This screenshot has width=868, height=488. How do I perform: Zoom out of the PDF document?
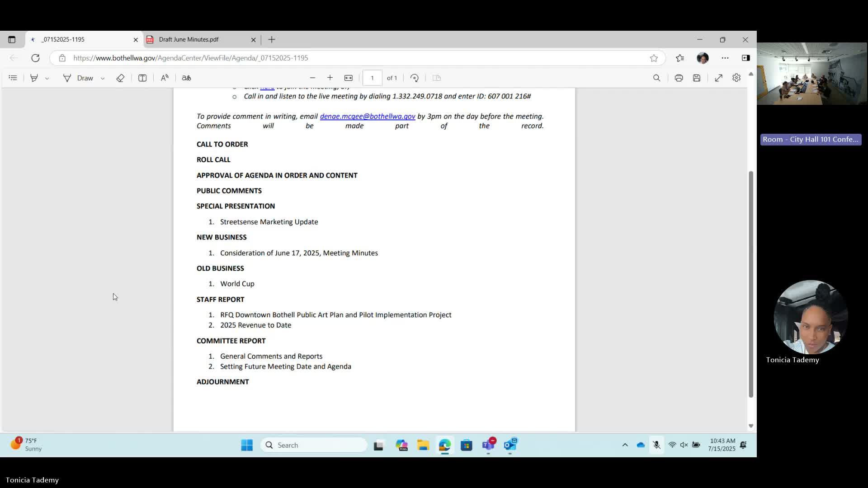click(x=312, y=78)
